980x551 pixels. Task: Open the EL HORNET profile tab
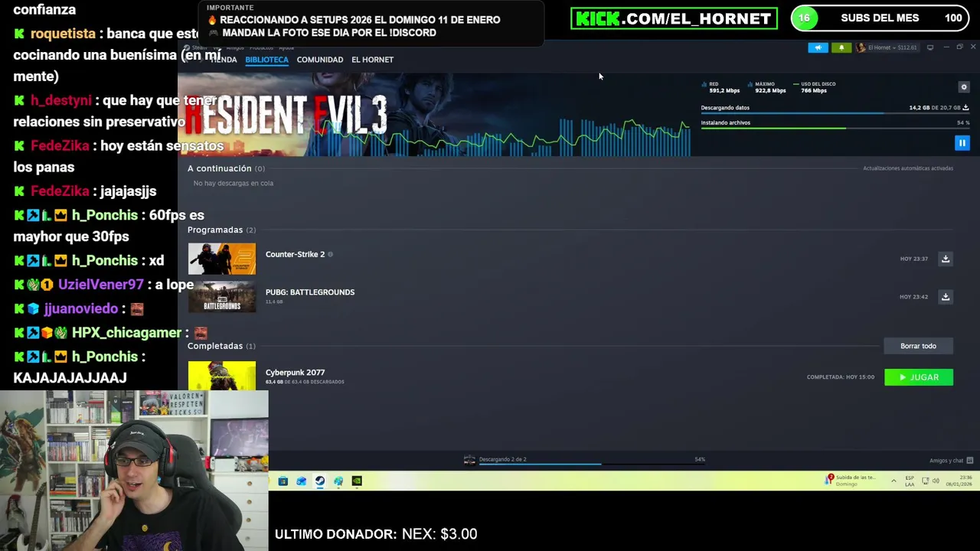click(372, 60)
